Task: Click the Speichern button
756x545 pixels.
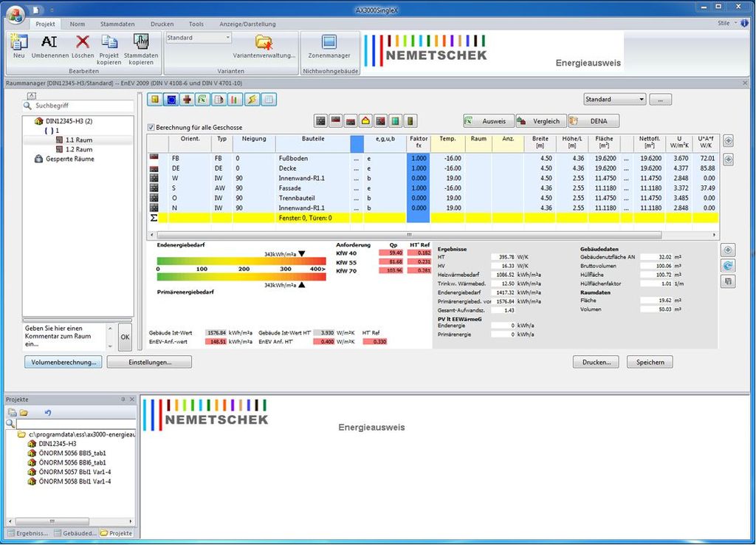Action: click(x=650, y=362)
